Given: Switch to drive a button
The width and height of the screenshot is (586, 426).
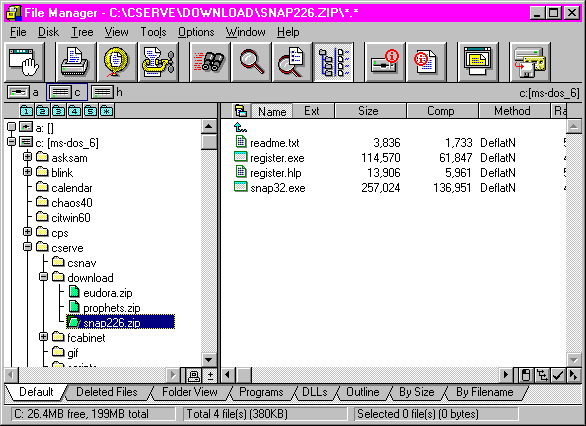Looking at the screenshot, I should (x=23, y=92).
